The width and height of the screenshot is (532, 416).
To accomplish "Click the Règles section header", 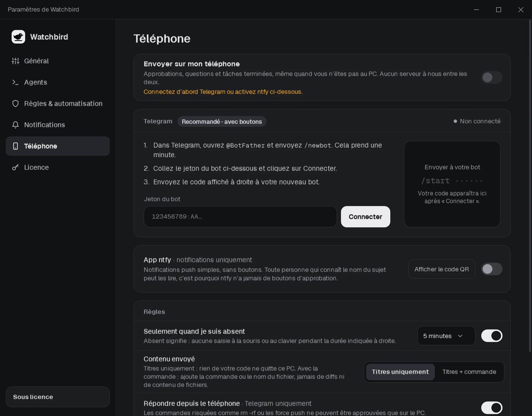I will (154, 312).
